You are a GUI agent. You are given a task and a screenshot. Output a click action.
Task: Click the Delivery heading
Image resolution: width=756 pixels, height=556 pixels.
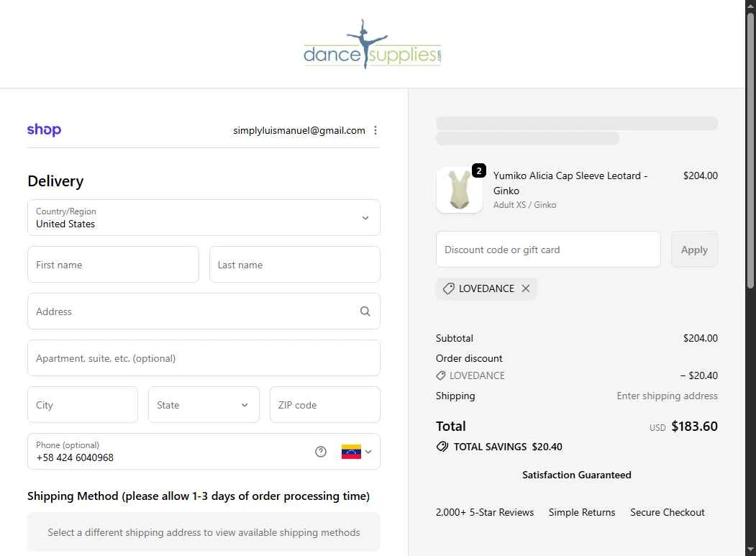[55, 181]
